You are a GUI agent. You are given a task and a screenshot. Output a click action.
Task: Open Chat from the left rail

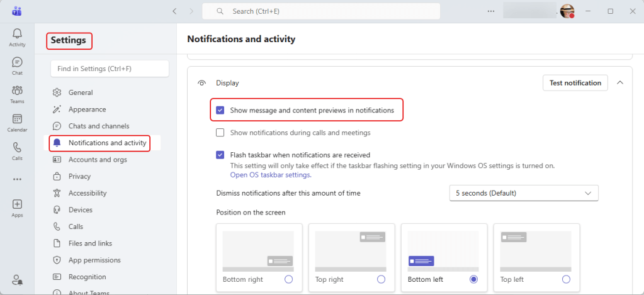(x=17, y=65)
